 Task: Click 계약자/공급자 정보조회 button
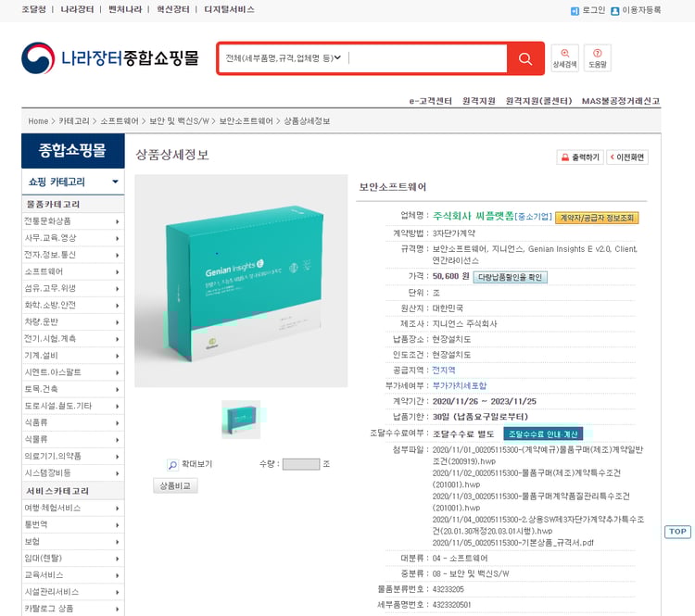point(597,218)
